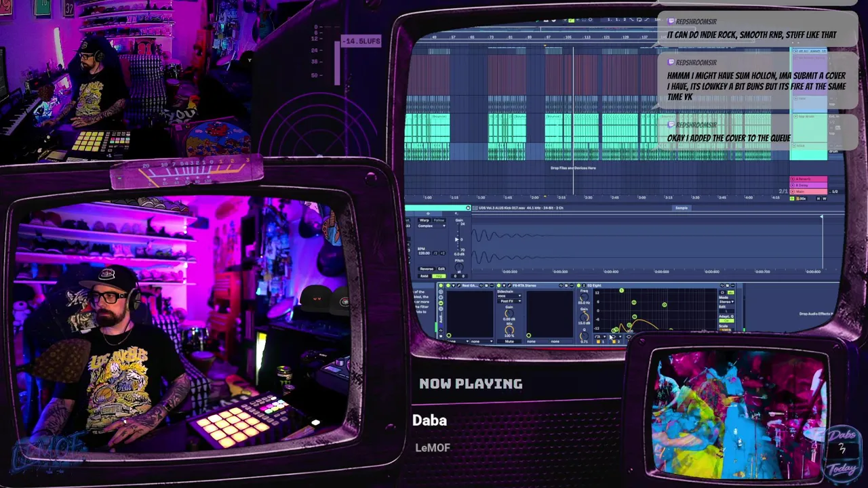Select the A Reverb return track

(x=808, y=179)
